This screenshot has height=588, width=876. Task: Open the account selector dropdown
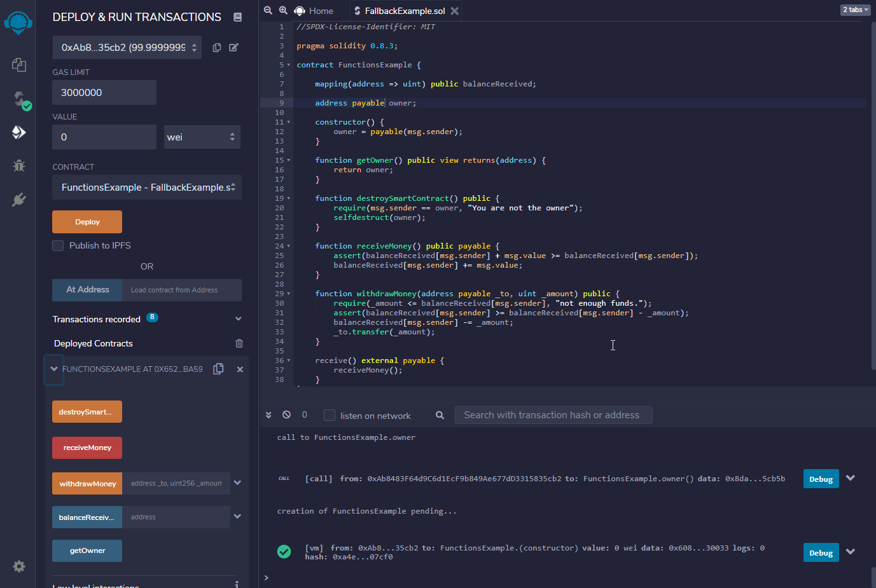(x=127, y=48)
